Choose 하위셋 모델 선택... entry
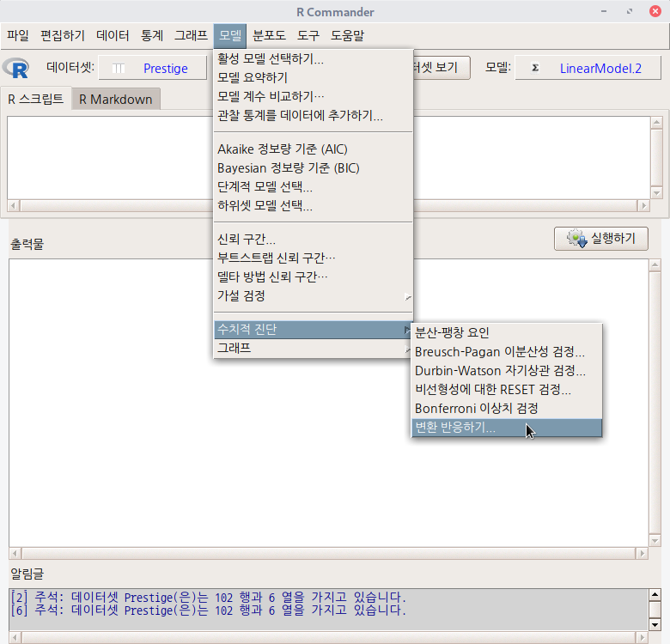 click(x=314, y=206)
